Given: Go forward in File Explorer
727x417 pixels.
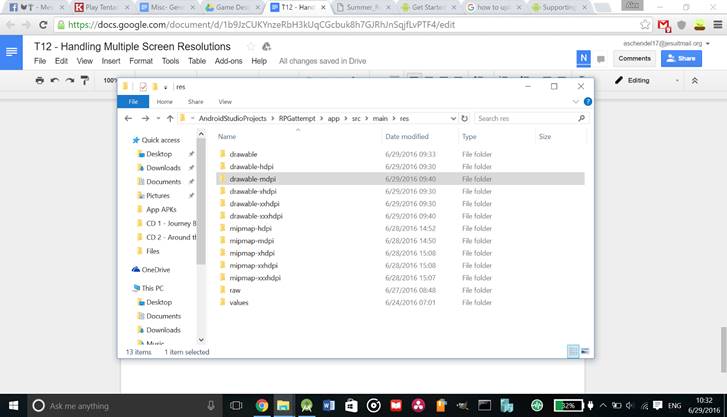Looking at the screenshot, I should click(x=145, y=118).
